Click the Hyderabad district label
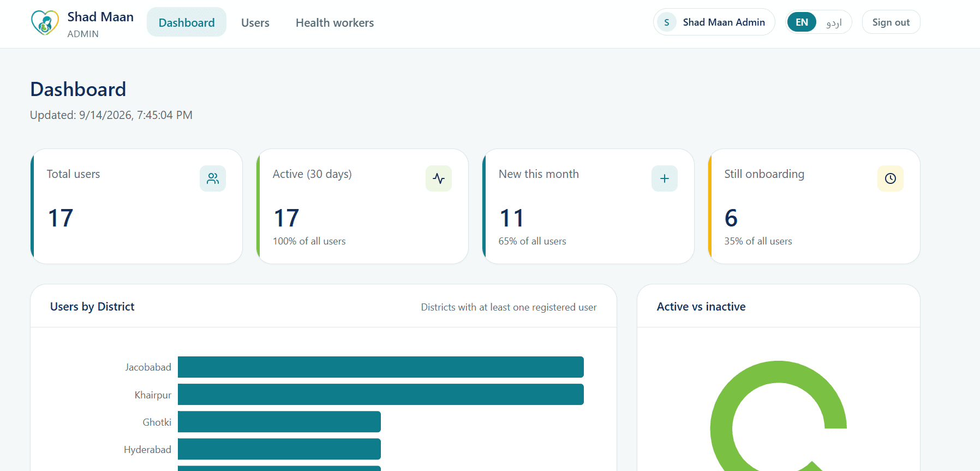 pyautogui.click(x=147, y=450)
